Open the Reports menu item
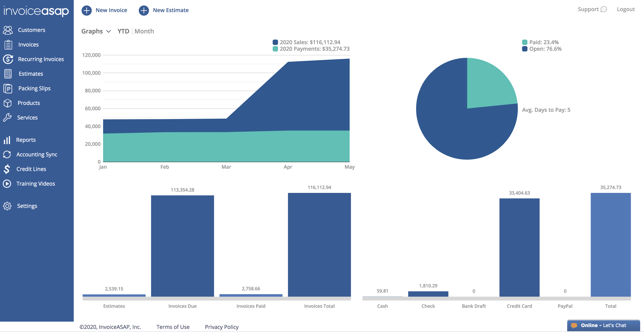 coord(26,140)
